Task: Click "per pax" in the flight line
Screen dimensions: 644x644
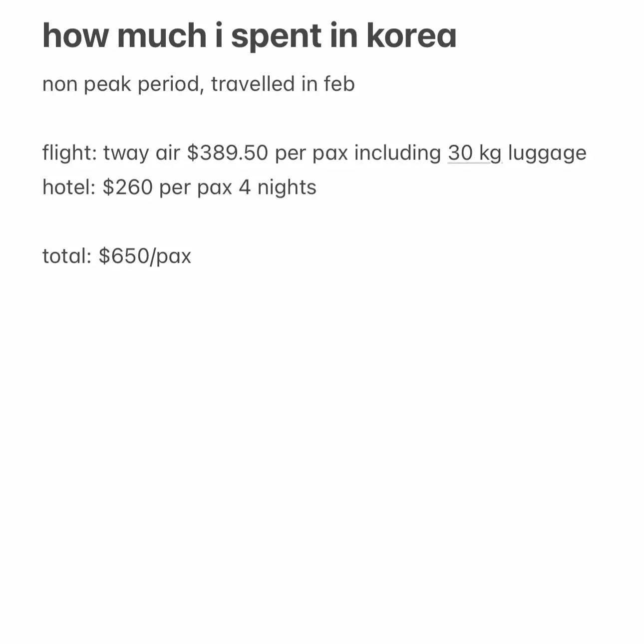Action: (x=312, y=154)
